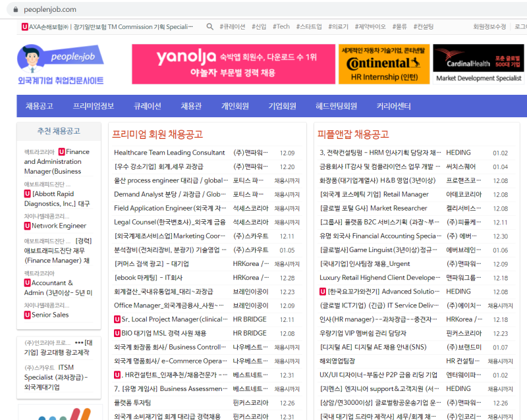Open the 큐레이션 menu

coord(147,106)
